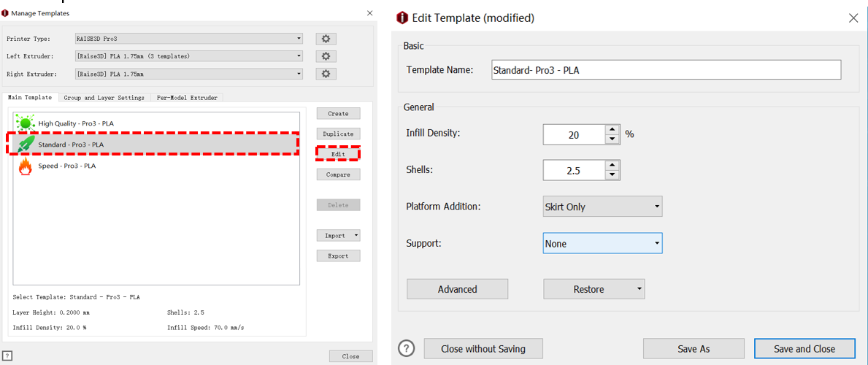The image size is (868, 365).
Task: Open the Platform Addition dropdown
Action: point(602,207)
